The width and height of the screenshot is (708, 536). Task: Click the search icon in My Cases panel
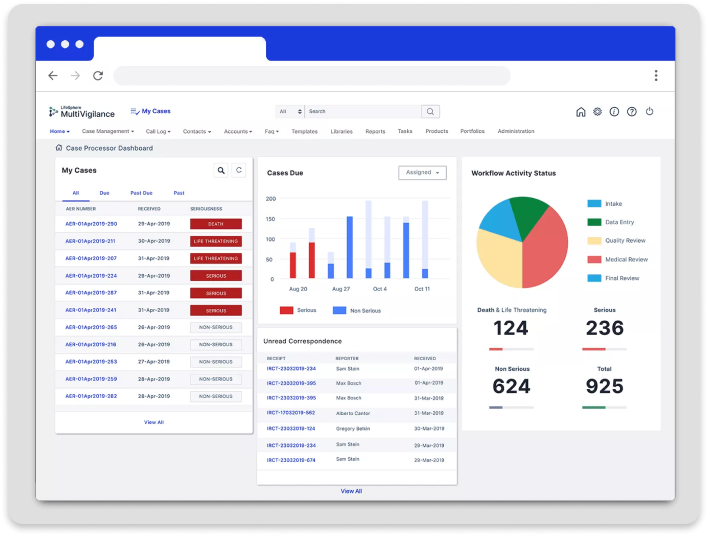(221, 171)
